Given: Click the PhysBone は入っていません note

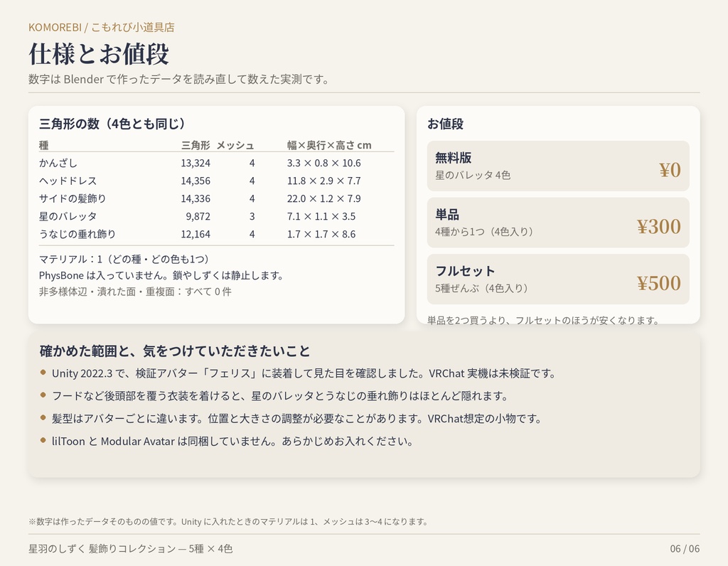Looking at the screenshot, I should (161, 275).
